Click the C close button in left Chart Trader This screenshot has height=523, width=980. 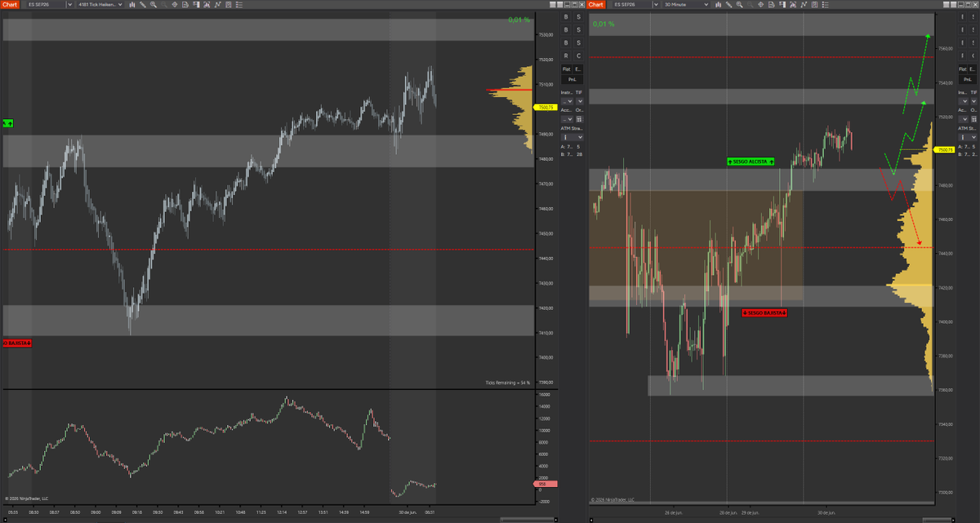coord(579,55)
